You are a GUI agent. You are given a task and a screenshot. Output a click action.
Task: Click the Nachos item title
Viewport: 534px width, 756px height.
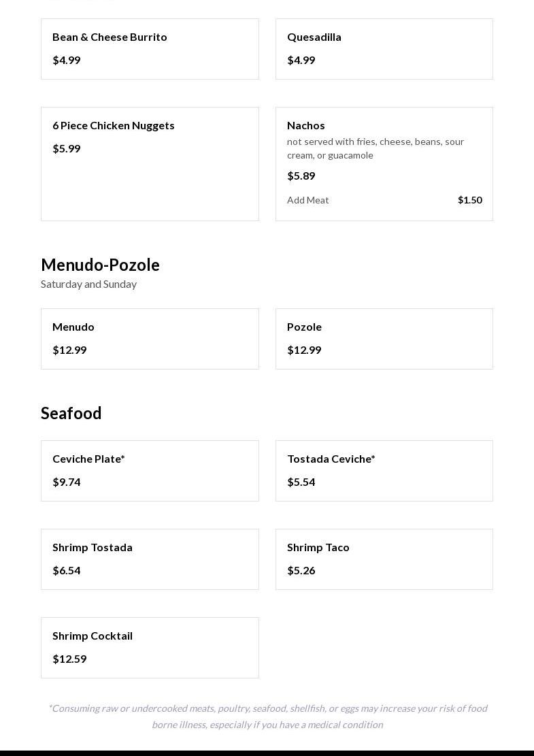pos(306,125)
